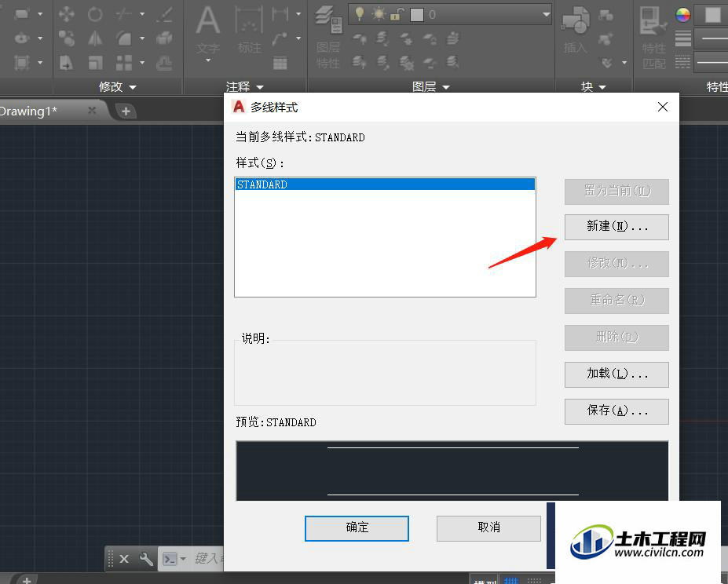Click the Layer Isolate icon

point(382,38)
